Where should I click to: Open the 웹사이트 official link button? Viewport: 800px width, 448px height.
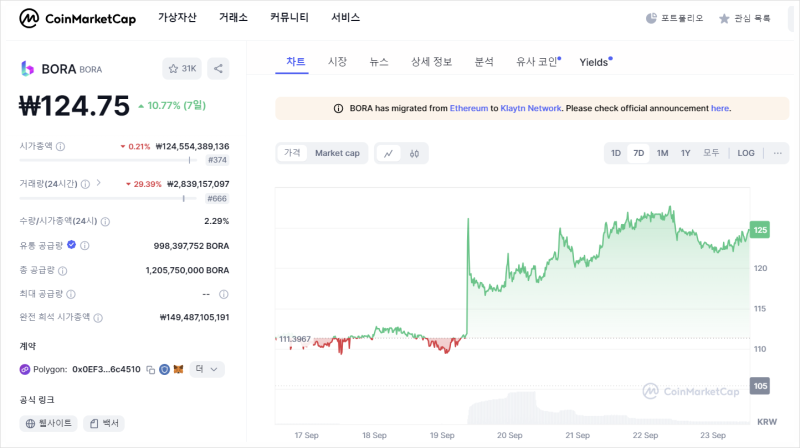click(49, 423)
